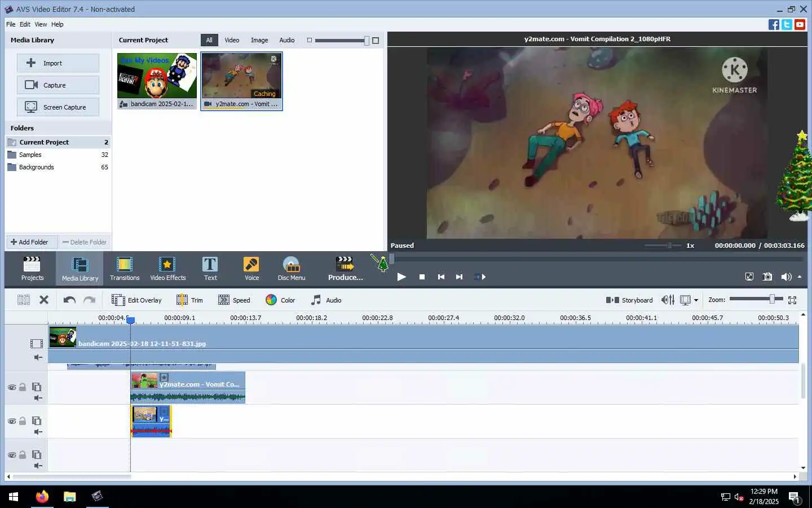812x508 pixels.
Task: Click the Capture button
Action: coord(58,85)
